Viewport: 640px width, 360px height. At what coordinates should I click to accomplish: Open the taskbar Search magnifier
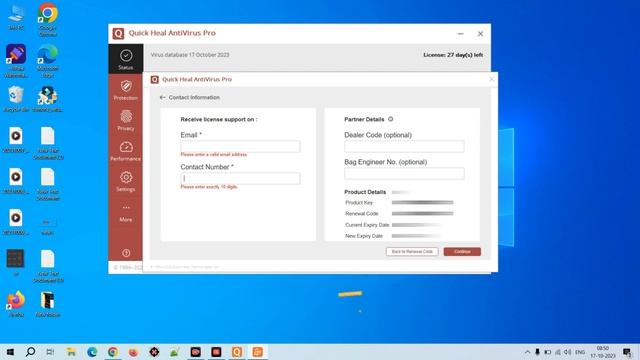[30, 352]
